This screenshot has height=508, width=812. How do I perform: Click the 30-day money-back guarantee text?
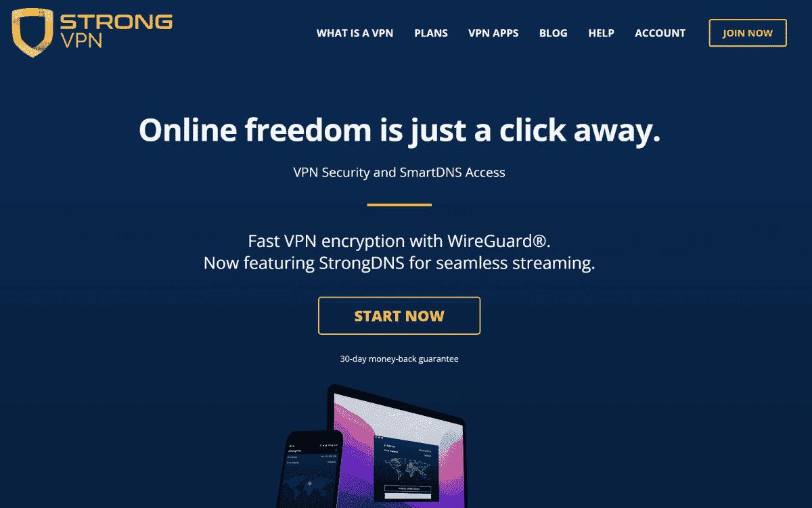point(399,359)
